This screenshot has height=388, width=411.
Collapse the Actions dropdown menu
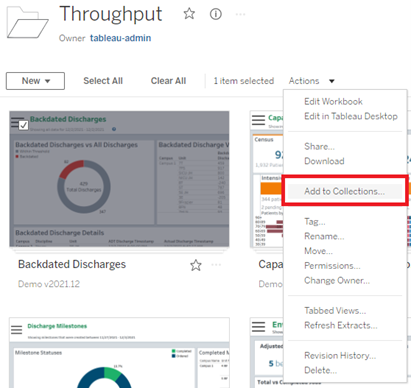(312, 81)
